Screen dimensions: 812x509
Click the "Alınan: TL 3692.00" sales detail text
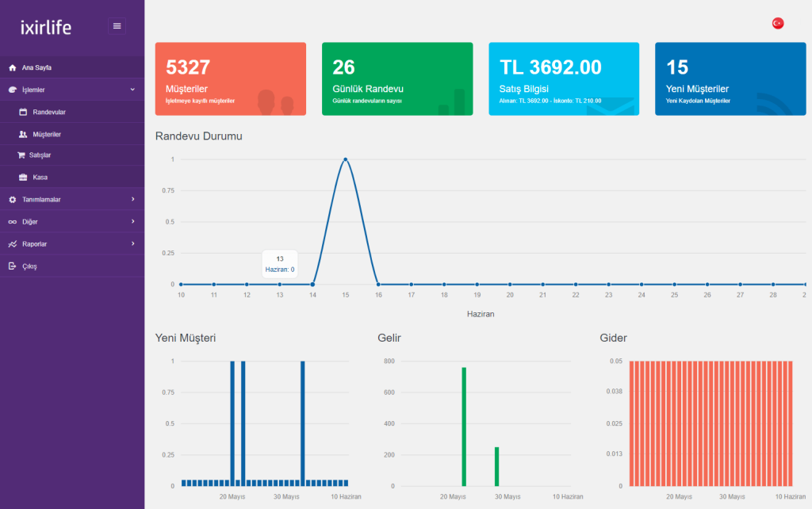pyautogui.click(x=523, y=101)
